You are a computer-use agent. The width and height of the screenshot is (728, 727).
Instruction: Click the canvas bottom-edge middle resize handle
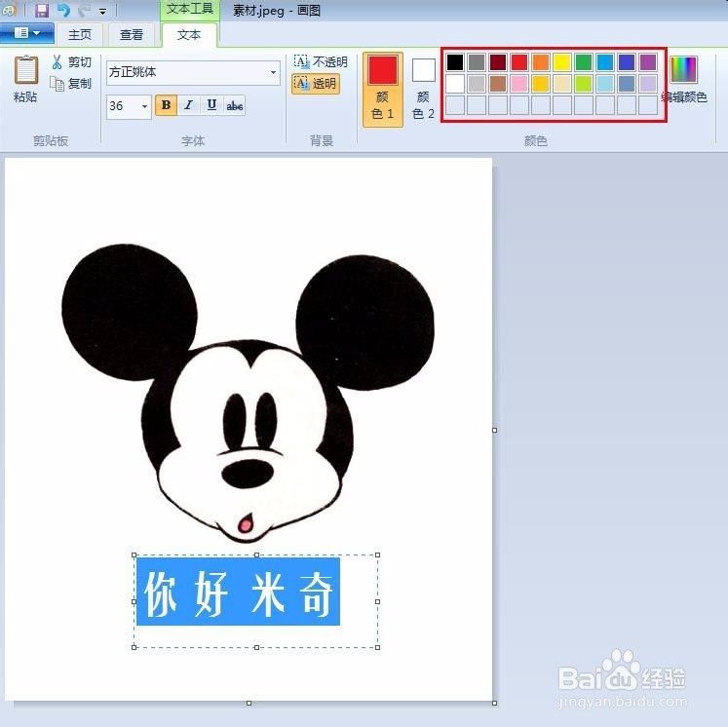pos(249,703)
